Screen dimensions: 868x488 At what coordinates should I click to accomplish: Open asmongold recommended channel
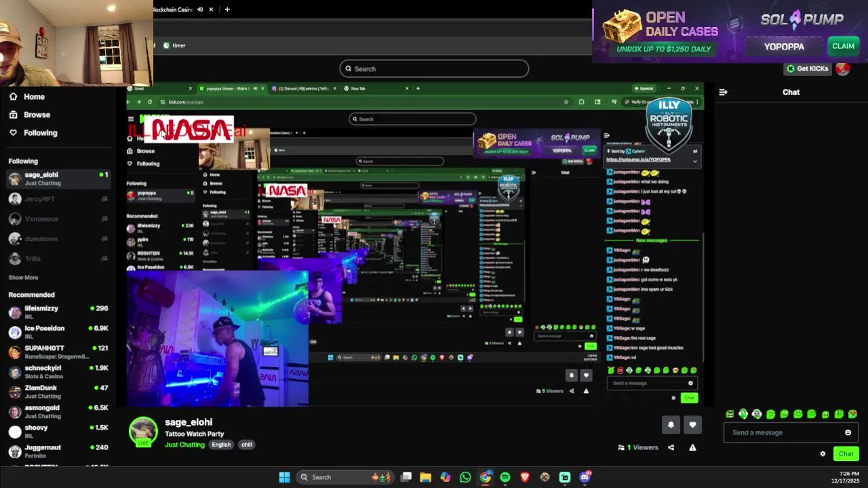pyautogui.click(x=58, y=411)
